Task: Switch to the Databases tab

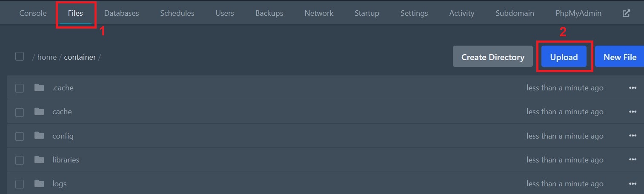Action: pos(121,13)
